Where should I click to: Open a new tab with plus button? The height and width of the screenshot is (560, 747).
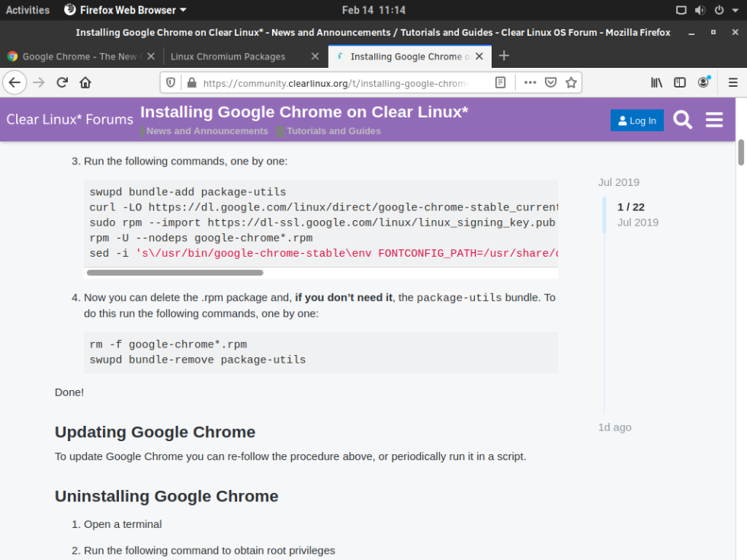503,56
